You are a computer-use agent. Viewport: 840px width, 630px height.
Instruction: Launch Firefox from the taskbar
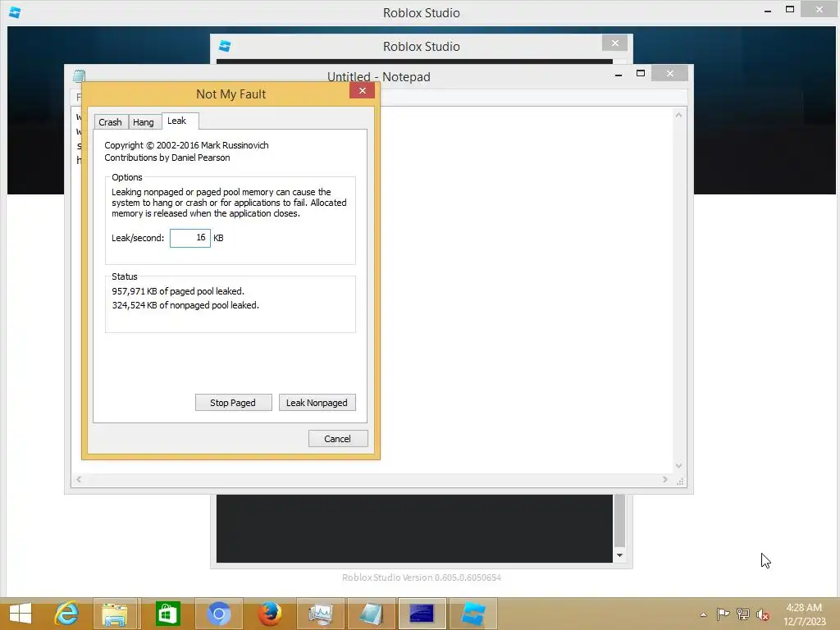269,614
